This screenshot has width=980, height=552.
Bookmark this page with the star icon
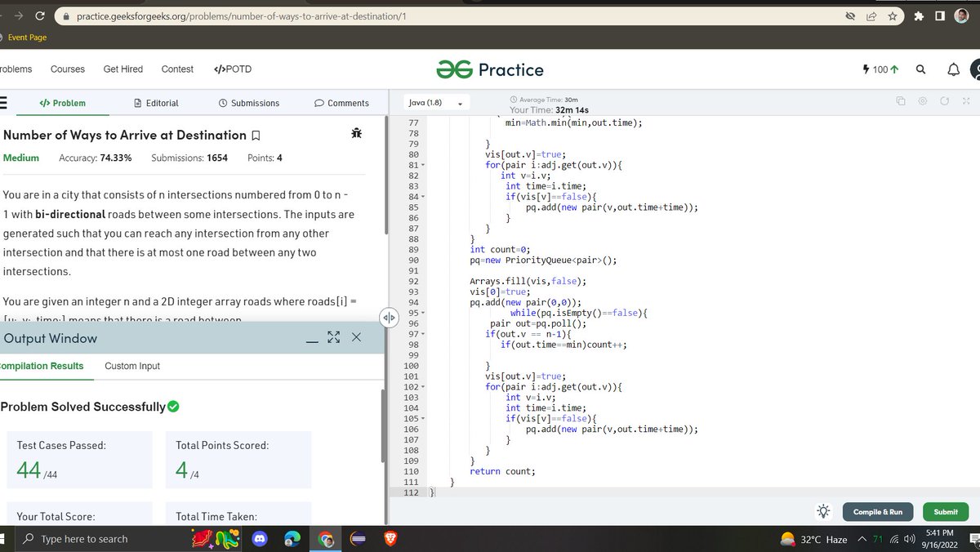(893, 16)
